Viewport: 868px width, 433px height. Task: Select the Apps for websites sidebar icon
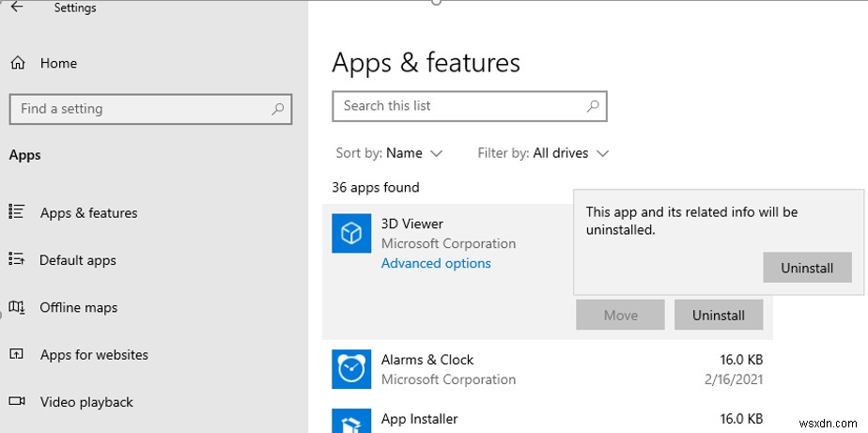17,354
